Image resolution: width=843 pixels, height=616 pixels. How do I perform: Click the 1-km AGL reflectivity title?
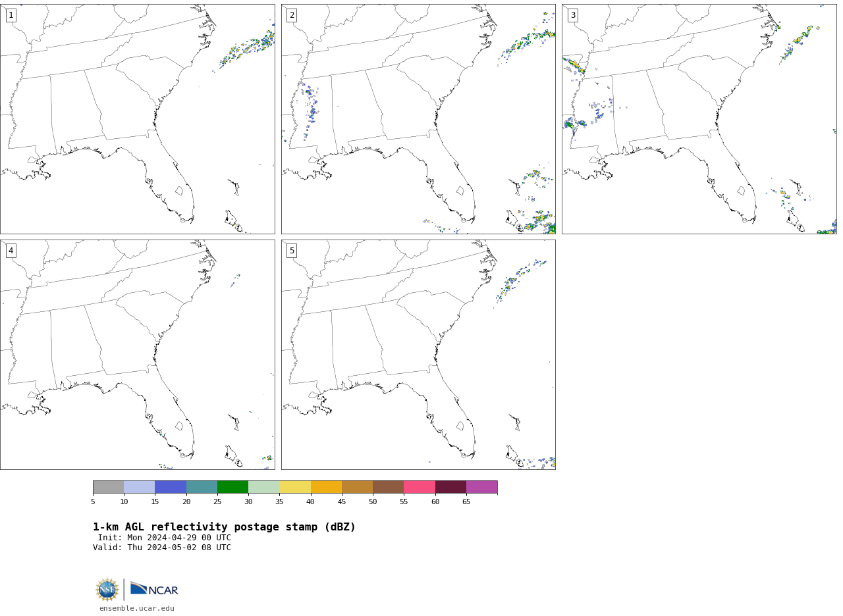(224, 527)
